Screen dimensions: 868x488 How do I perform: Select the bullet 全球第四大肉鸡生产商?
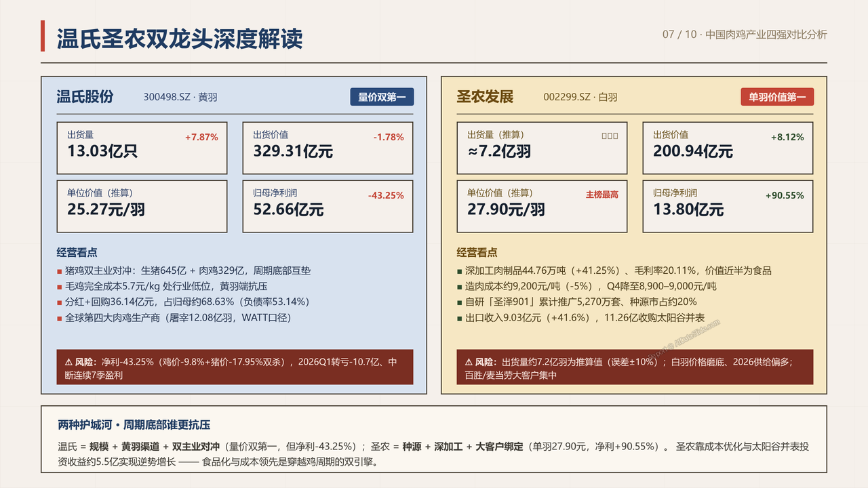click(175, 317)
